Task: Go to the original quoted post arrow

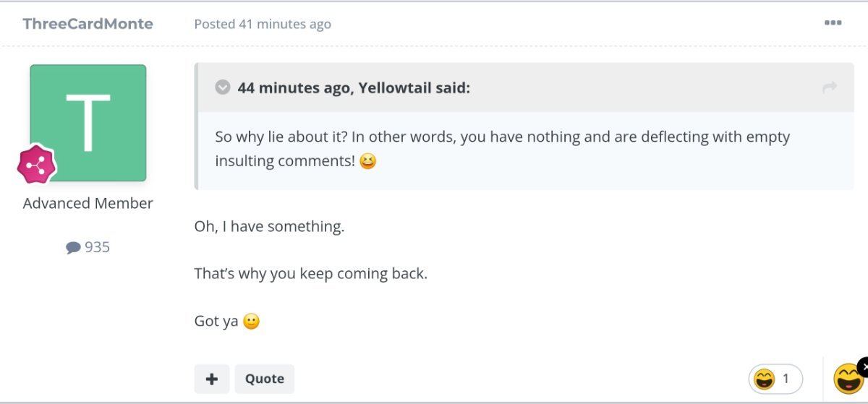Action: [x=830, y=87]
